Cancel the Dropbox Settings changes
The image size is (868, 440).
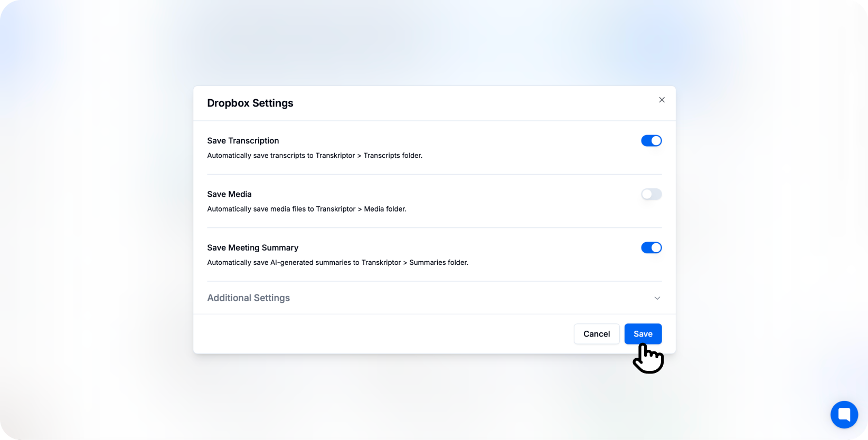coord(597,333)
